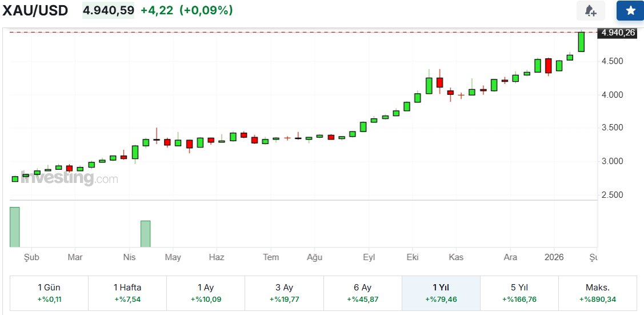Open the 5 Yıl chart range

(x=519, y=293)
